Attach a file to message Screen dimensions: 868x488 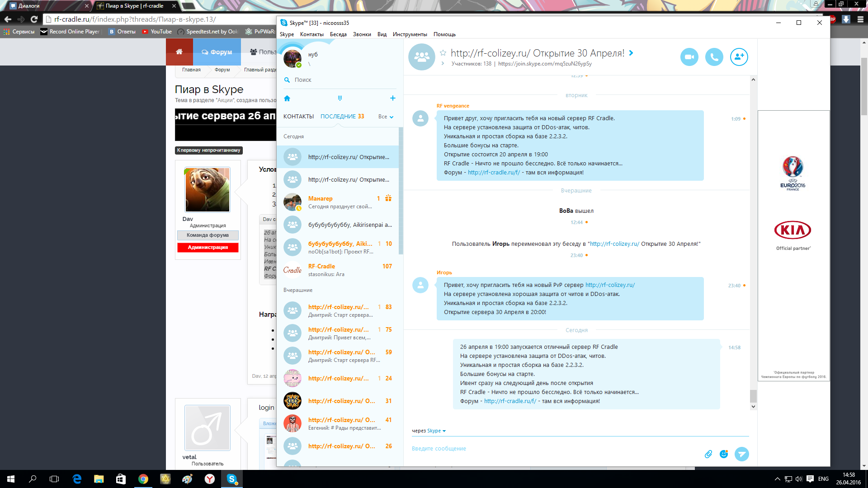(708, 454)
